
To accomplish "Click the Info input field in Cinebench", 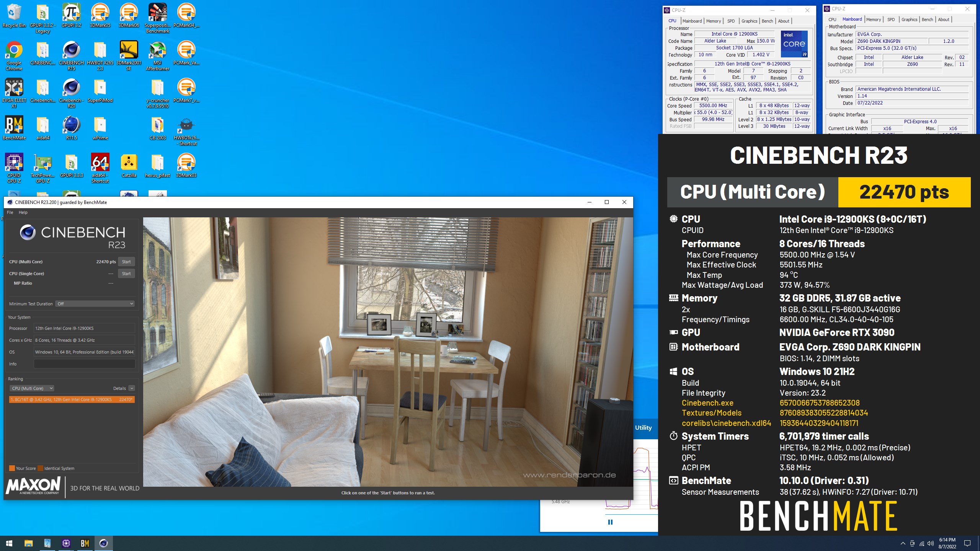I will click(84, 364).
